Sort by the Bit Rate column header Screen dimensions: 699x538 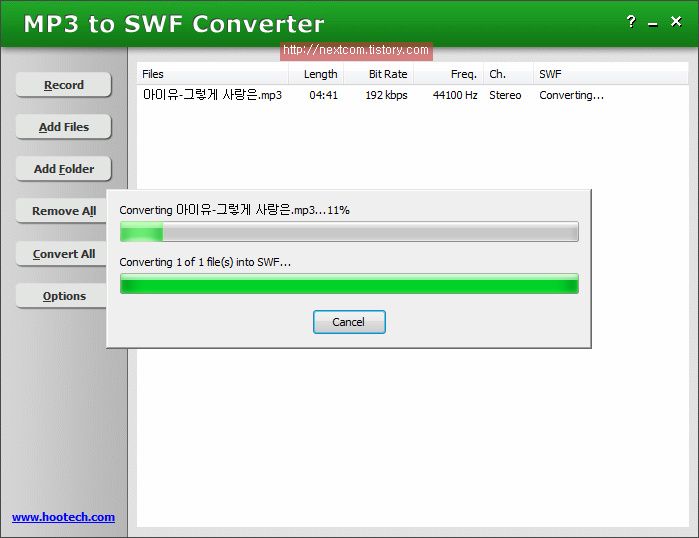click(x=378, y=74)
